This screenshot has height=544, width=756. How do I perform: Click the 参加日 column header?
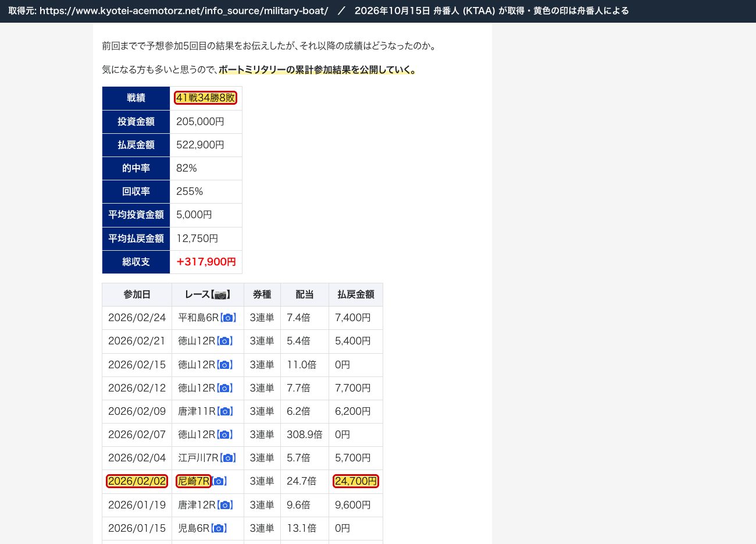pos(137,295)
